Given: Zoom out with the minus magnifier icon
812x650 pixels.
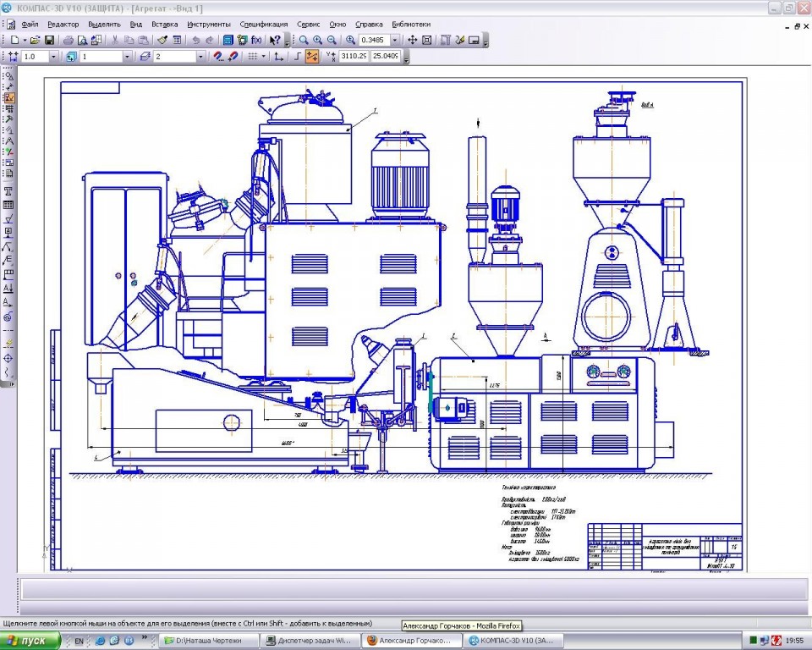Looking at the screenshot, I should [x=332, y=41].
